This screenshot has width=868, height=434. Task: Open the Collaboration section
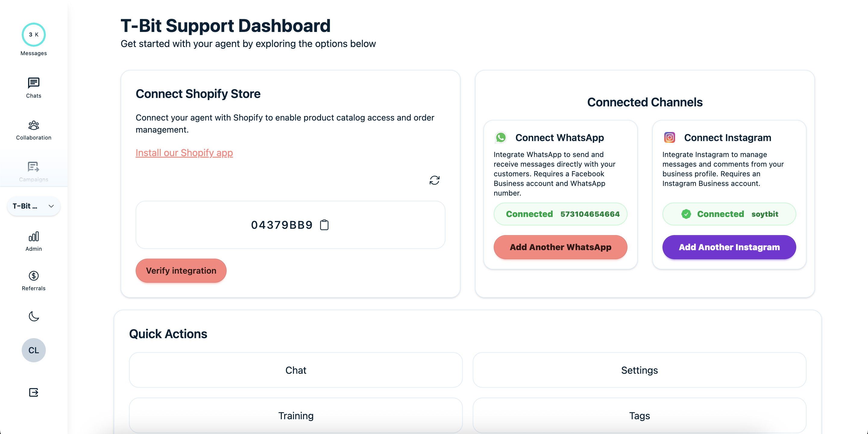click(x=33, y=125)
